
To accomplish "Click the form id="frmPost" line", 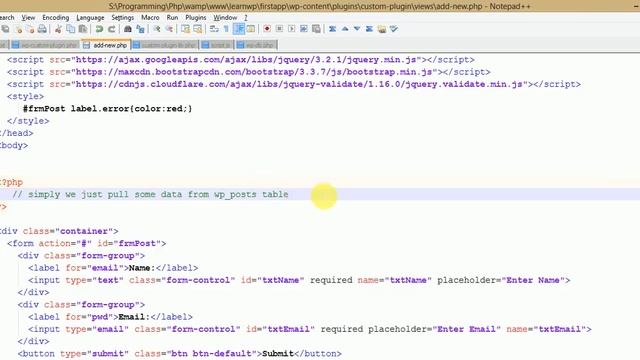I will pyautogui.click(x=87, y=243).
